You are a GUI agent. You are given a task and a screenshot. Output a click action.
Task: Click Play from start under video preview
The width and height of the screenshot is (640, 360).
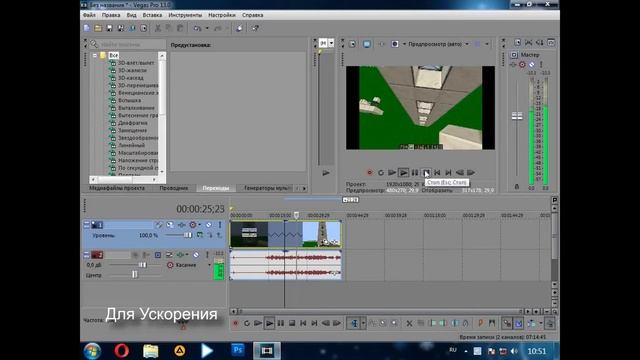click(x=392, y=173)
